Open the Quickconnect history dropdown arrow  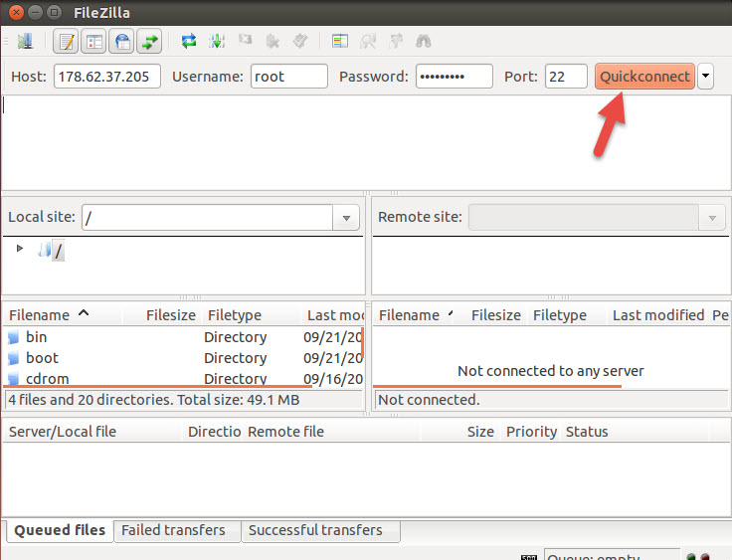(x=705, y=77)
